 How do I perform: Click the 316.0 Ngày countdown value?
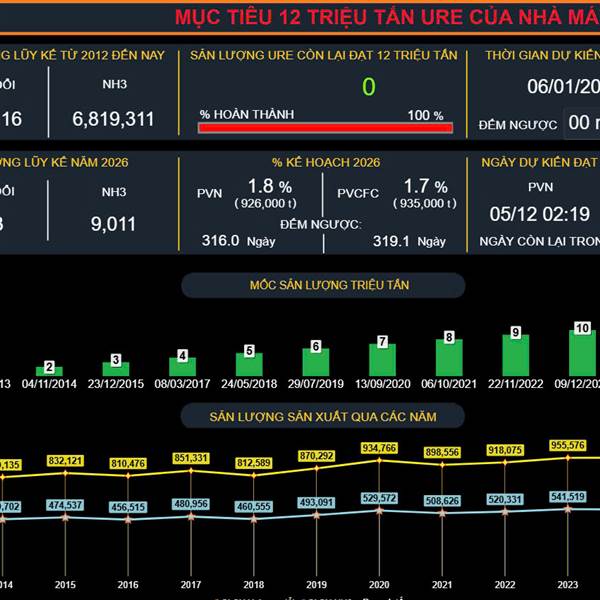point(238,241)
